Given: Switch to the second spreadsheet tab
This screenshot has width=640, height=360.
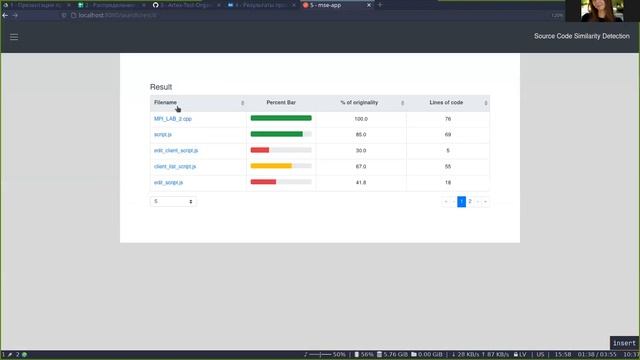Looking at the screenshot, I should [111, 5].
